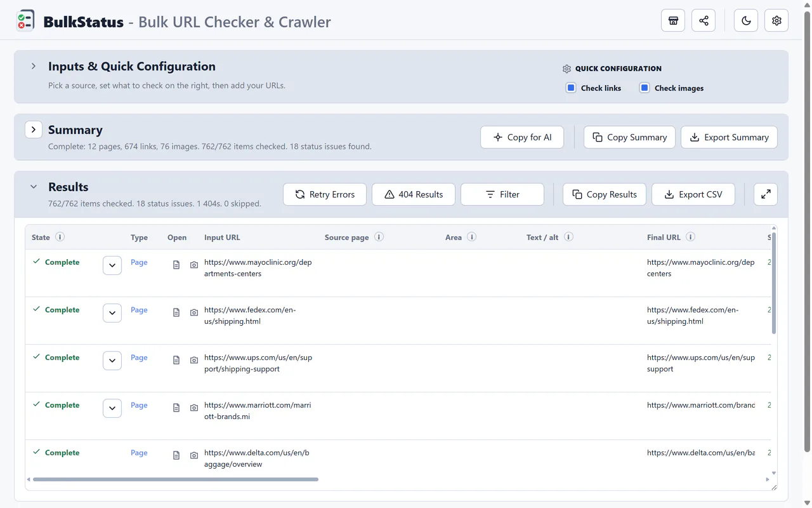
Task: Open screenshot camera icon for delta row
Action: pyautogui.click(x=194, y=455)
